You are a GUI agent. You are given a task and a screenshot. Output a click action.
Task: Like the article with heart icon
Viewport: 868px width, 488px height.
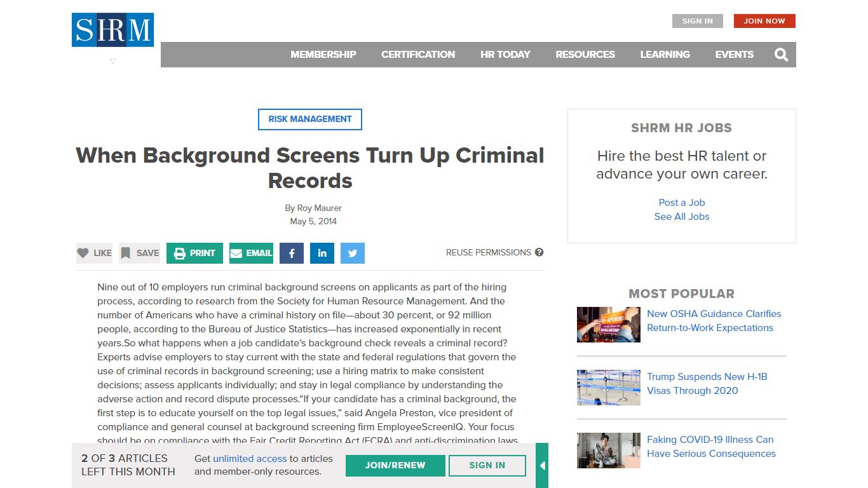[94, 253]
